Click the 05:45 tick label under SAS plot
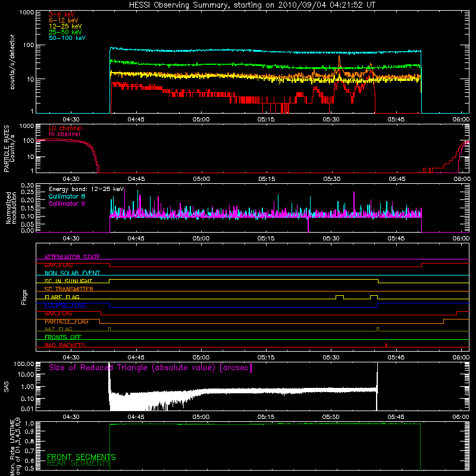The image size is (476, 476). [396, 417]
